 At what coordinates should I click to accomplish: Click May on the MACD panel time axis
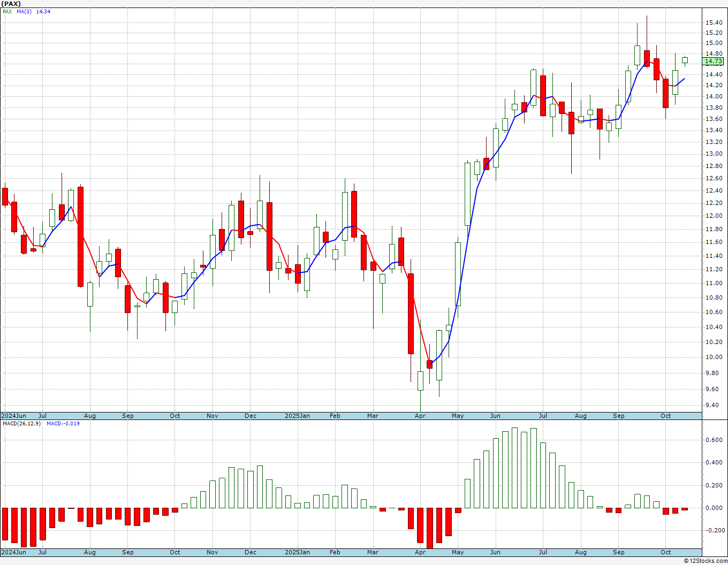[x=457, y=552]
